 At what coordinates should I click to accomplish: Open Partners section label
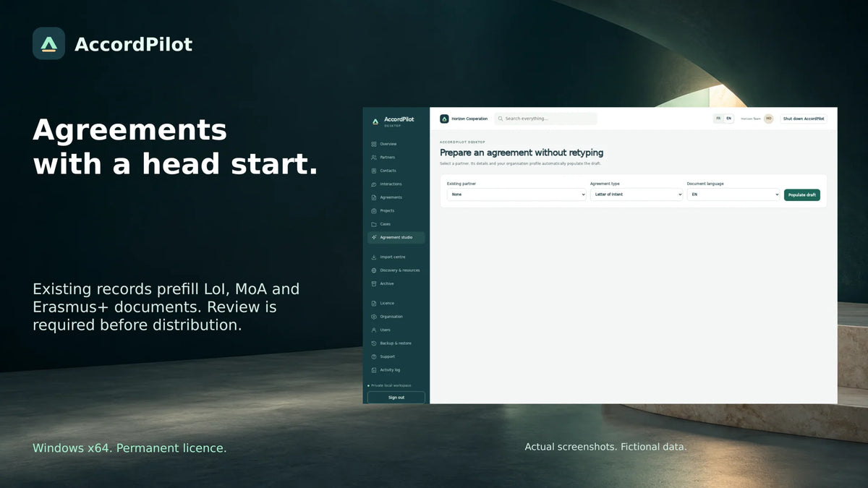388,158
